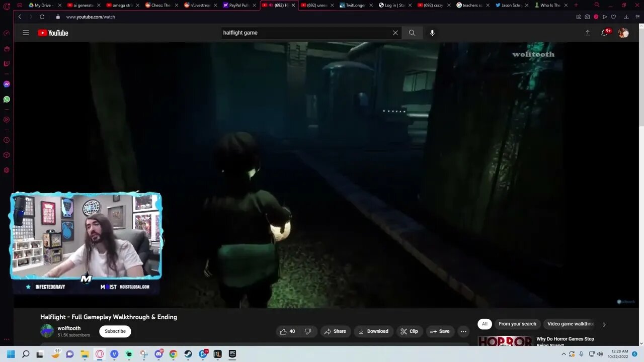Open the wolftooth channel name link
The image size is (644, 362).
coord(69,328)
